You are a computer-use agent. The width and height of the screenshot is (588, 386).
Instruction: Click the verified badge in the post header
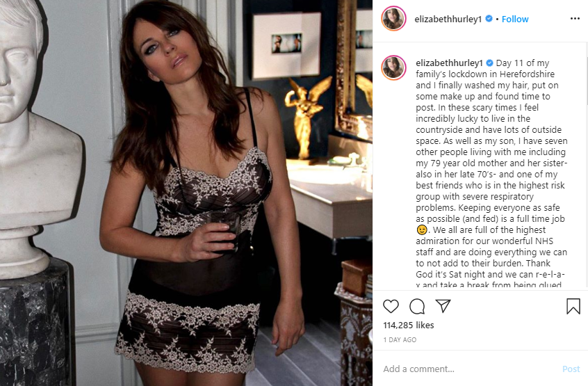click(489, 18)
